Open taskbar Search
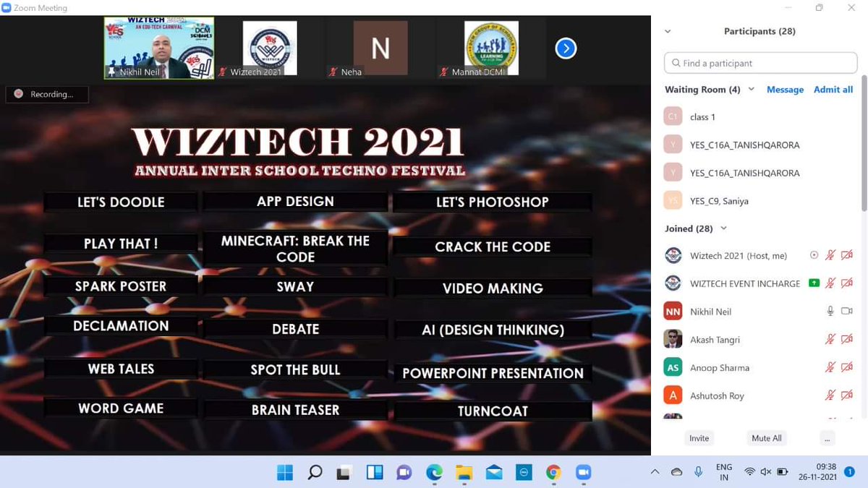 pyautogui.click(x=315, y=473)
